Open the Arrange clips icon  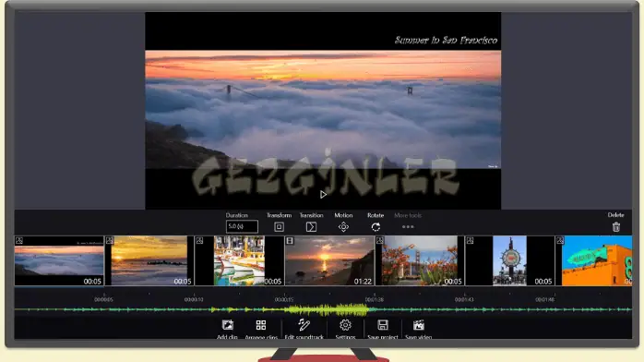[x=261, y=325]
